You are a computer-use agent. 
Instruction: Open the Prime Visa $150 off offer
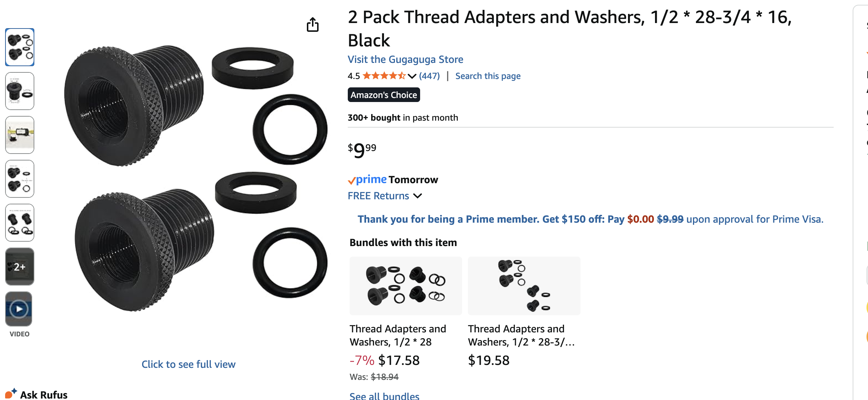(x=590, y=219)
